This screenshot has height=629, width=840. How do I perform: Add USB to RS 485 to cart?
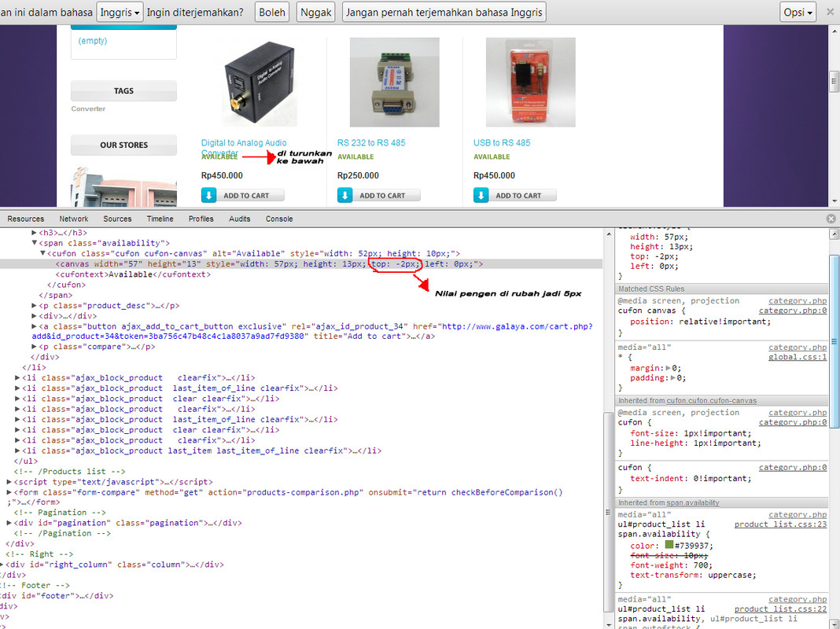point(515,196)
